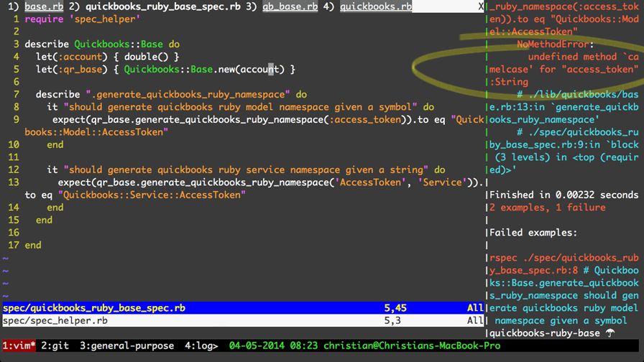
Task: Click "Quickbooks::Service::AccessToken" string
Action: point(152,195)
